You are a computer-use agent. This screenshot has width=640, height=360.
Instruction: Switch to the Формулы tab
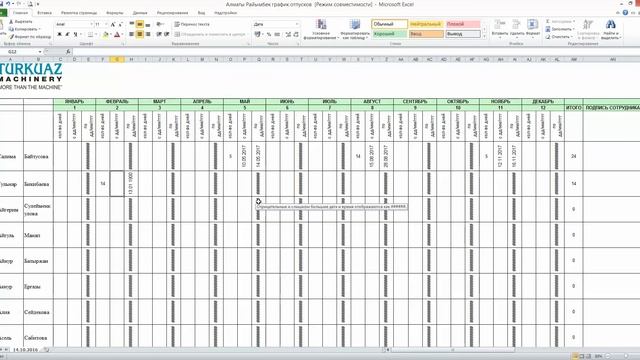(x=114, y=13)
